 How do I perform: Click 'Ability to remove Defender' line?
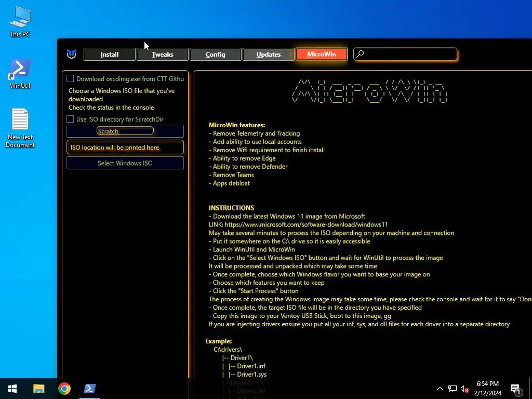(x=248, y=167)
